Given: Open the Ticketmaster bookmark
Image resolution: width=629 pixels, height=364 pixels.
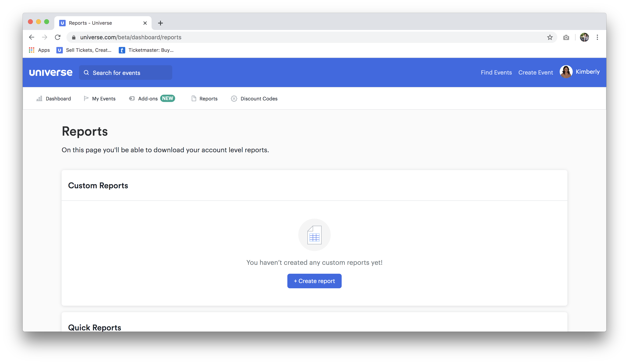Looking at the screenshot, I should coord(146,50).
